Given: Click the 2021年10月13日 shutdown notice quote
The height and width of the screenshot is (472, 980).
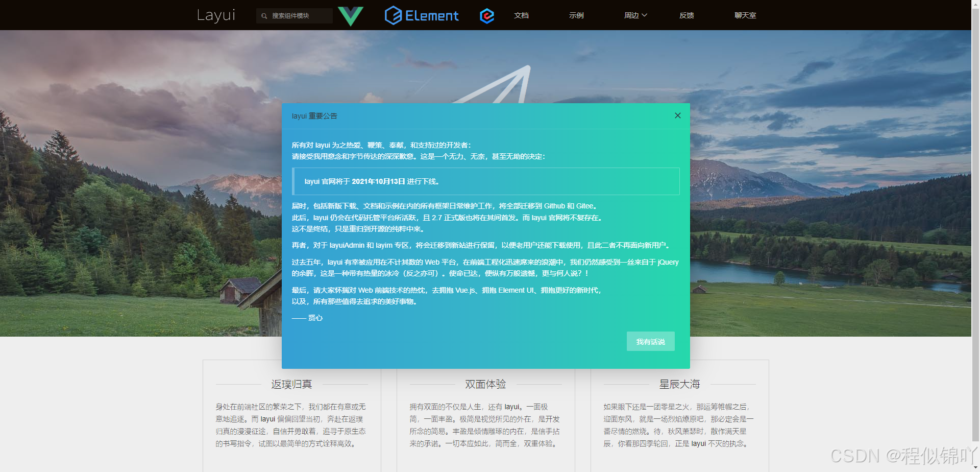Looking at the screenshot, I should 486,181.
